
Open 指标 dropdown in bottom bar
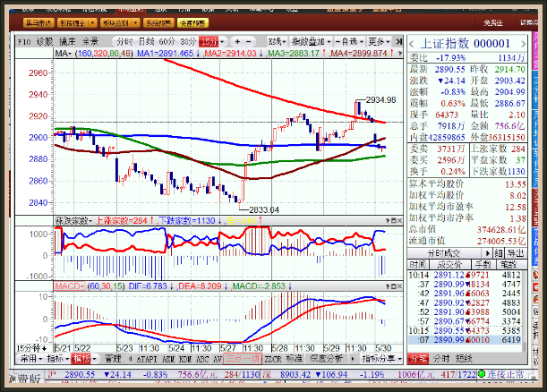(58, 359)
